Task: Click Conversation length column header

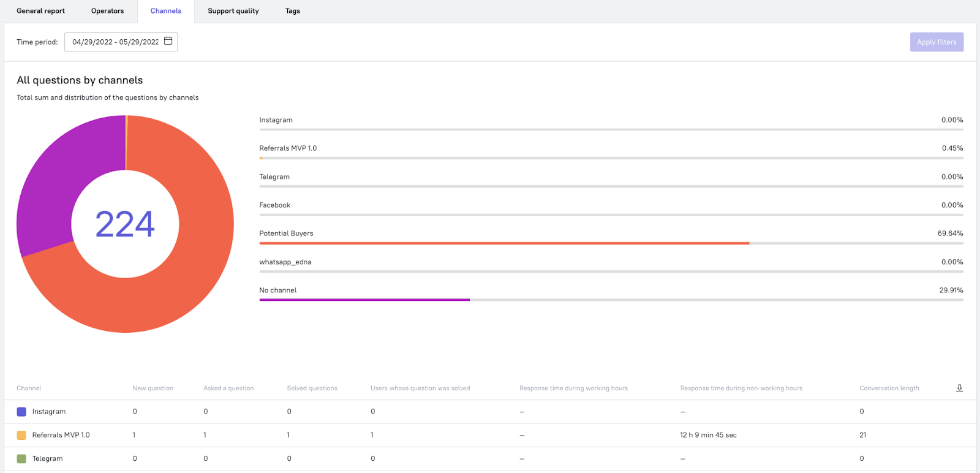Action: [x=889, y=388]
